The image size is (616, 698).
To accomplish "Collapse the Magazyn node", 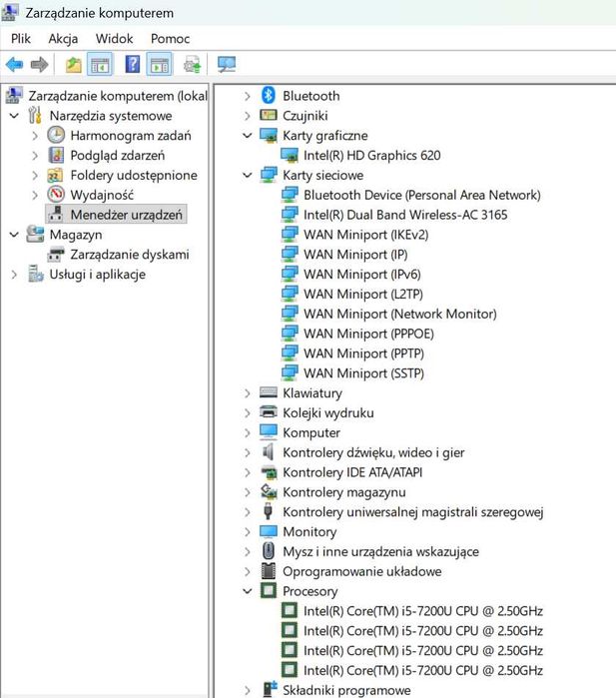I will pyautogui.click(x=14, y=235).
